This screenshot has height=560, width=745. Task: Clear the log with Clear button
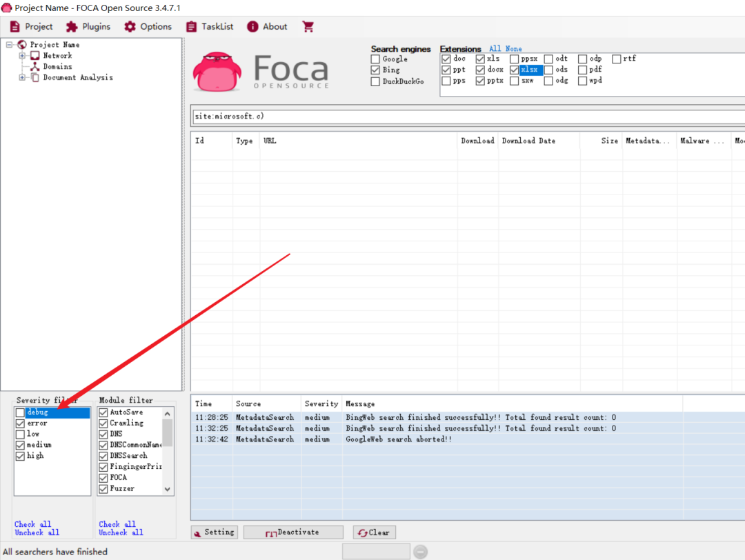[375, 532]
